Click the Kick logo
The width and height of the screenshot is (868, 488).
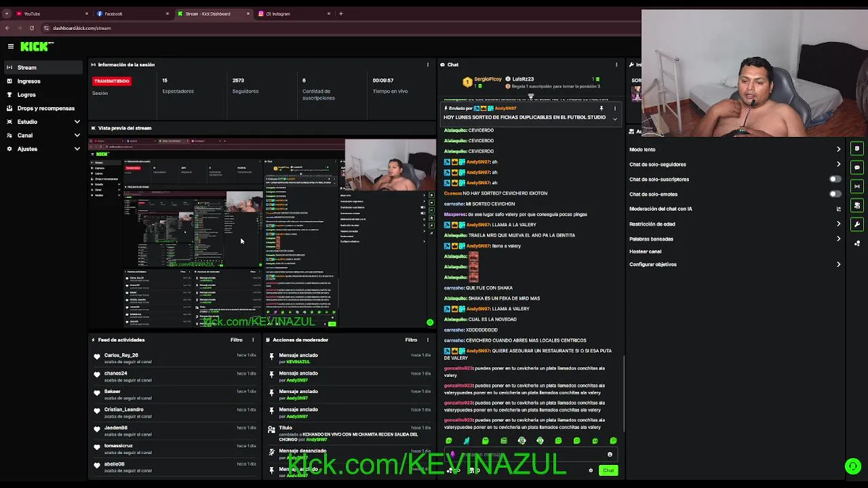[36, 46]
